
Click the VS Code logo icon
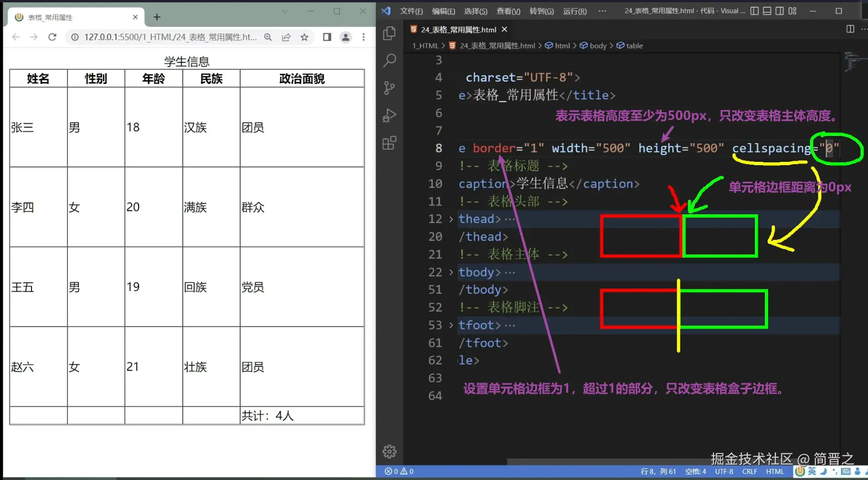point(386,10)
